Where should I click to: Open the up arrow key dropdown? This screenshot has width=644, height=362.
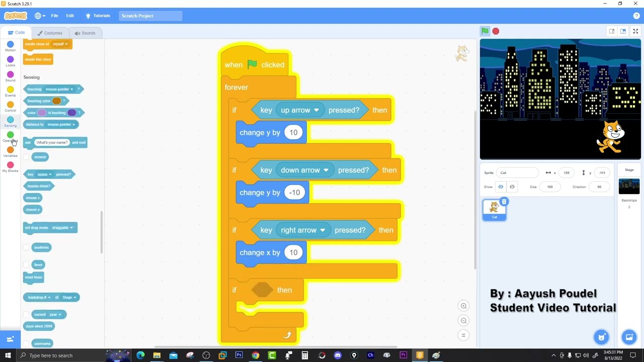coord(300,110)
